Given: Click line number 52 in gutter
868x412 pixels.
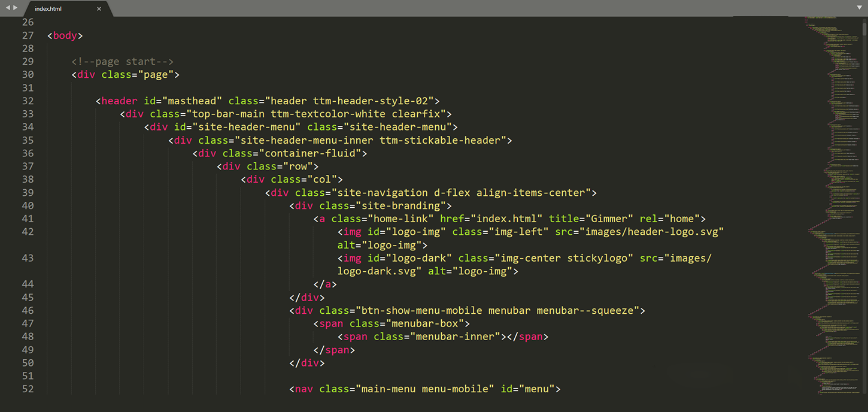Looking at the screenshot, I should (x=28, y=389).
